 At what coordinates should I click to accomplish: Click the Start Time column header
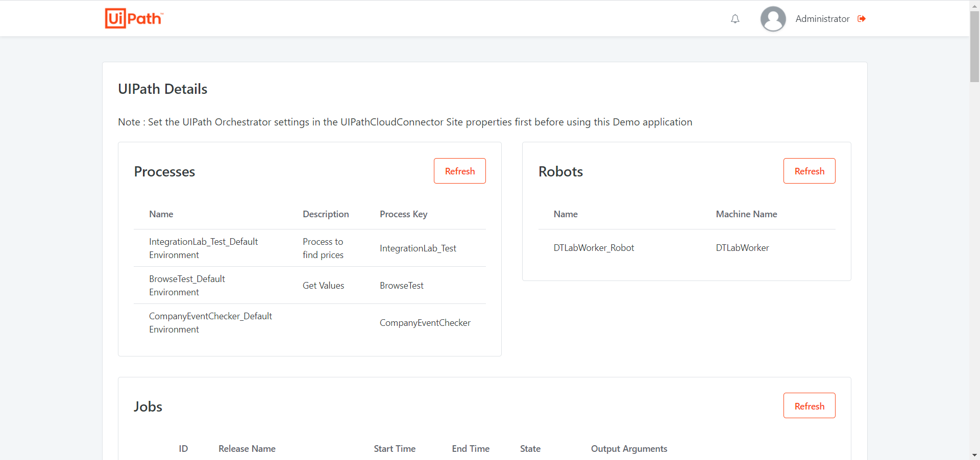(395, 449)
